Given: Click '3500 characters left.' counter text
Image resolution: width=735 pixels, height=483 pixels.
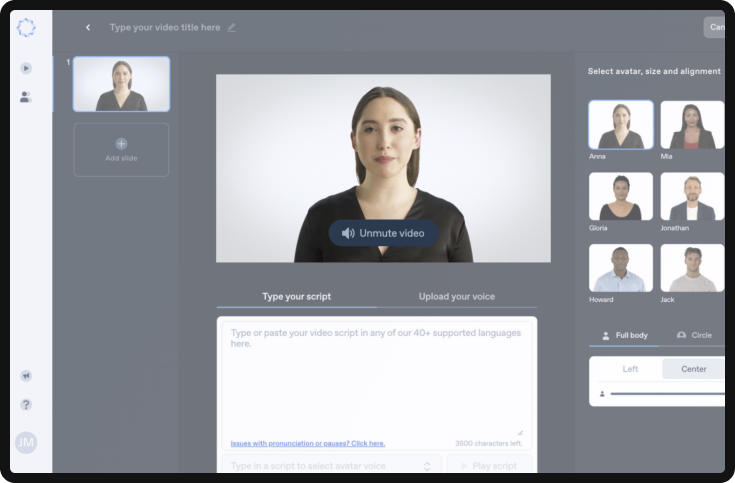Looking at the screenshot, I should click(488, 443).
